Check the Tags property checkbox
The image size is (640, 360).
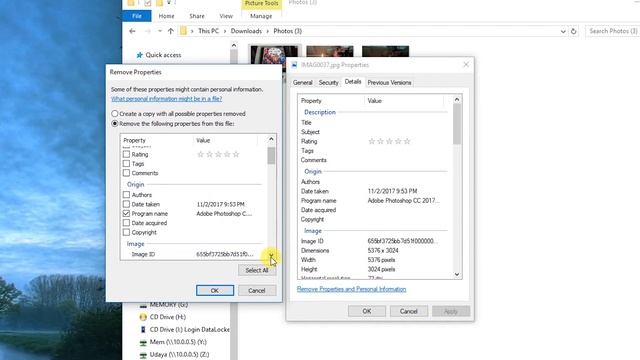(126, 164)
